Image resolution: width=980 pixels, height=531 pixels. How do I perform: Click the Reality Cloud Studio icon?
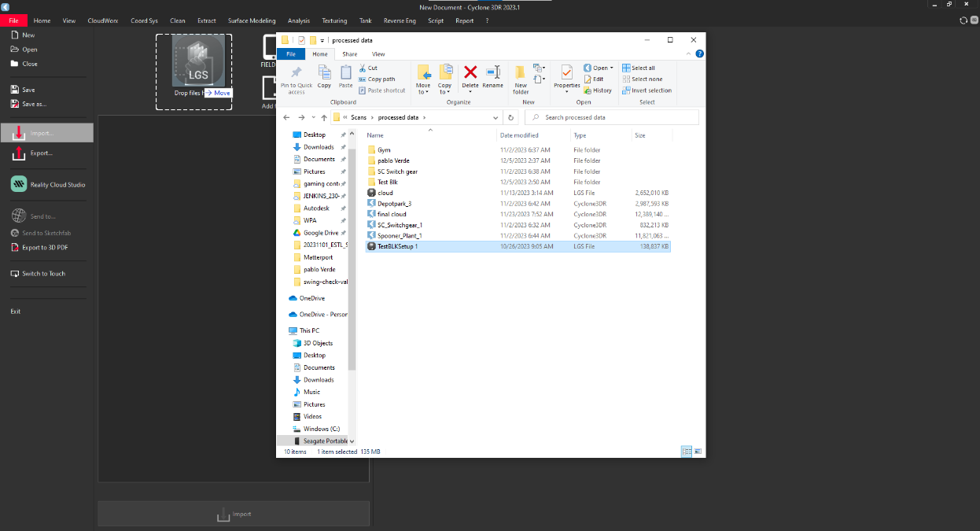click(18, 184)
